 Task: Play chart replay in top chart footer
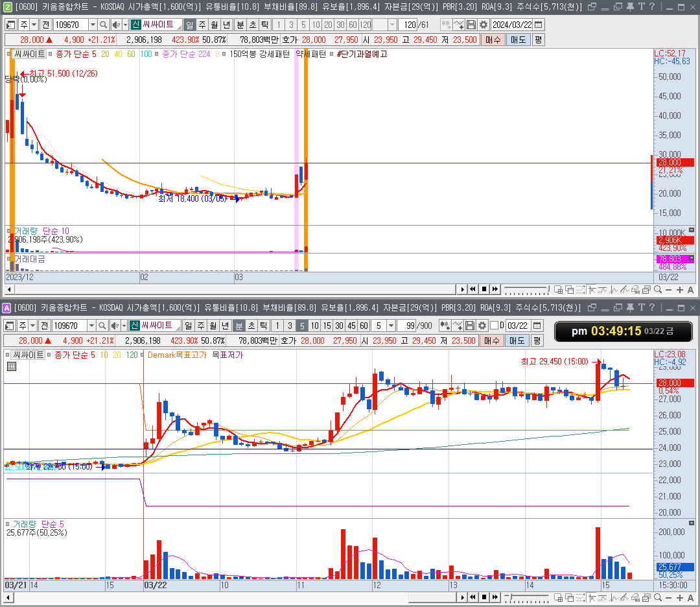[463, 289]
